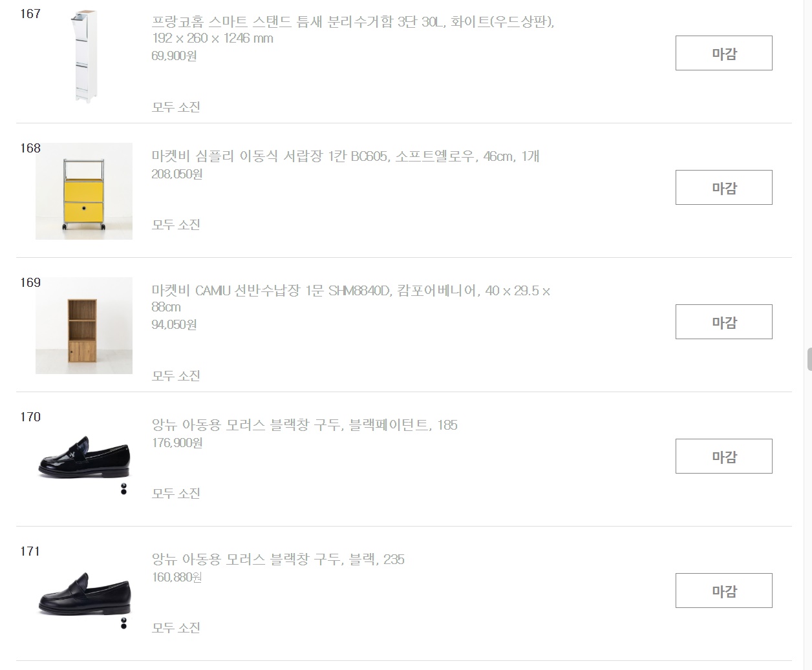This screenshot has height=670, width=812.
Task: Click the vertical scrollbar thumb
Action: (x=809, y=359)
